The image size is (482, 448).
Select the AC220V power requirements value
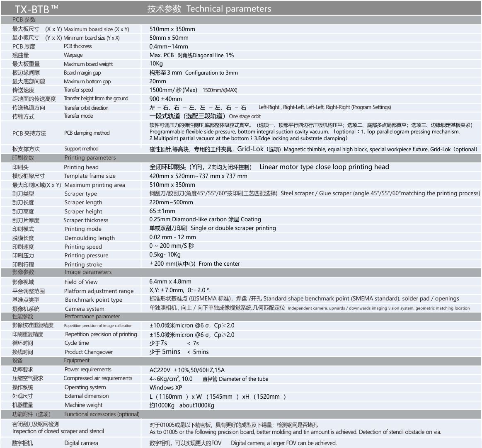coord(187,370)
